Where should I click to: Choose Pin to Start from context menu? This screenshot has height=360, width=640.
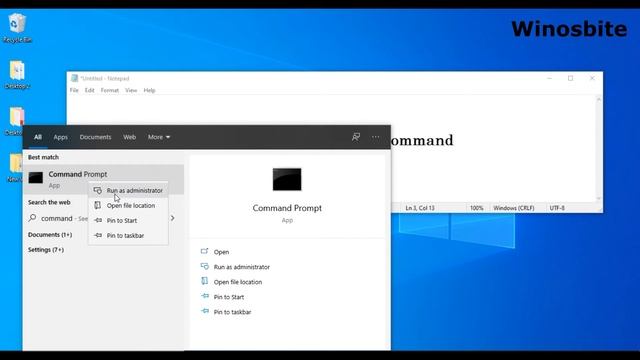coord(128,220)
